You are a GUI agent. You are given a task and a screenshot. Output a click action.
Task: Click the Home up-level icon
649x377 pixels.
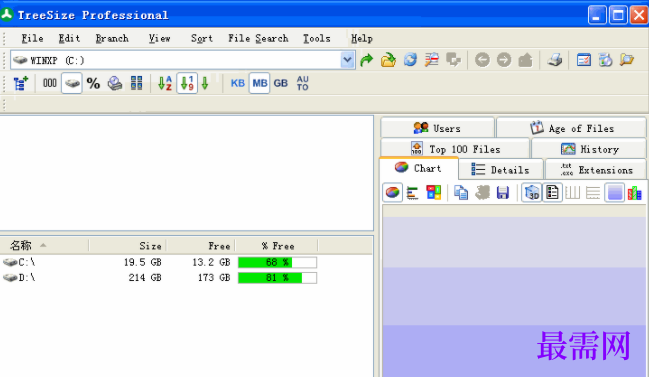click(525, 60)
